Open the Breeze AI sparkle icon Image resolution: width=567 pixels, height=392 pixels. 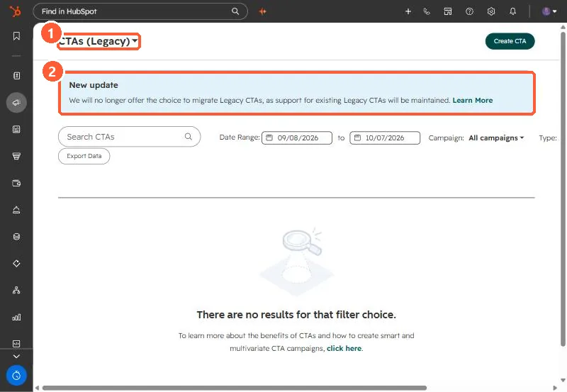[x=263, y=11]
